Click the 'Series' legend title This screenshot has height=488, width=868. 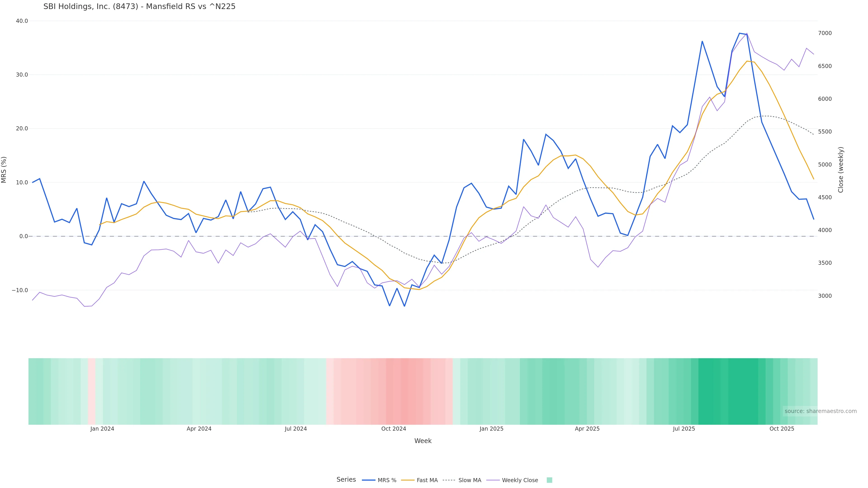pos(346,480)
